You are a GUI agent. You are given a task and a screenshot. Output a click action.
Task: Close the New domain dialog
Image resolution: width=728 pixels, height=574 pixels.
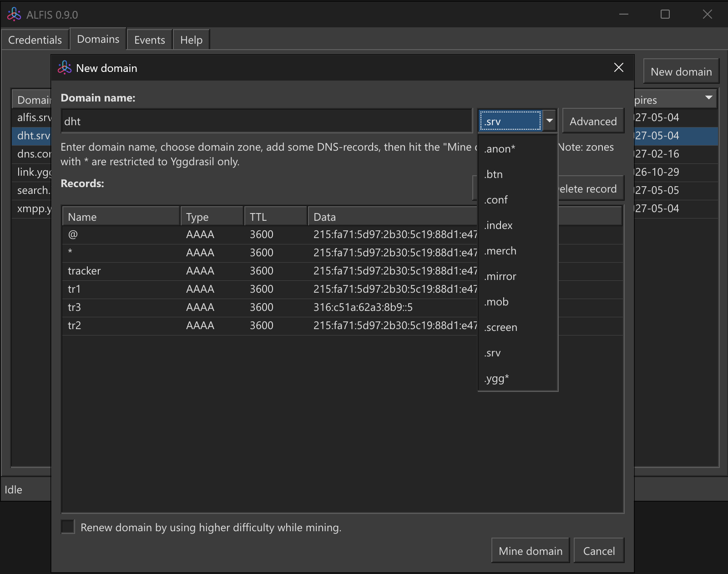click(x=619, y=68)
